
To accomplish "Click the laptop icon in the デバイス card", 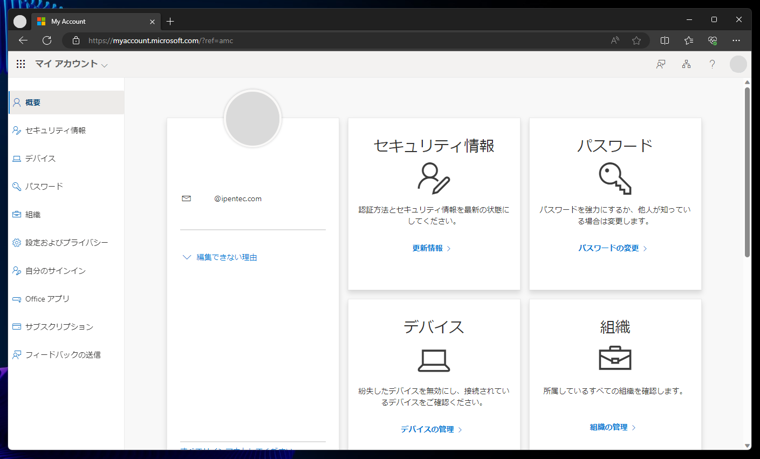I will (434, 361).
